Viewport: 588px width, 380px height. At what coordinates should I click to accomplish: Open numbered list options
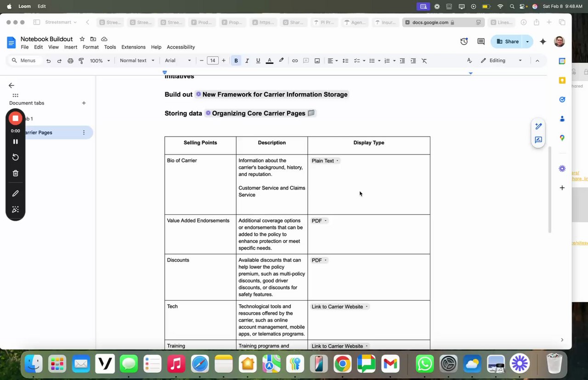coord(390,61)
